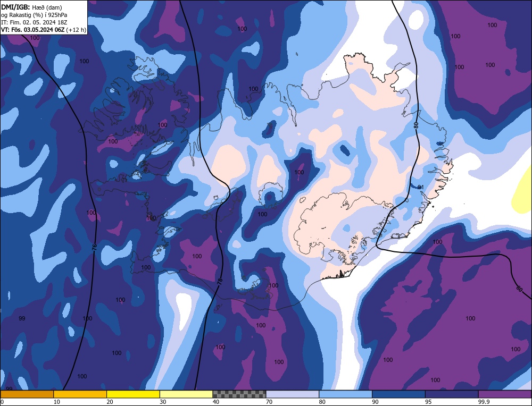Click the checkered 40–70 legend swatch
Image resolution: width=532 pixels, height=406 pixels.
(239, 394)
